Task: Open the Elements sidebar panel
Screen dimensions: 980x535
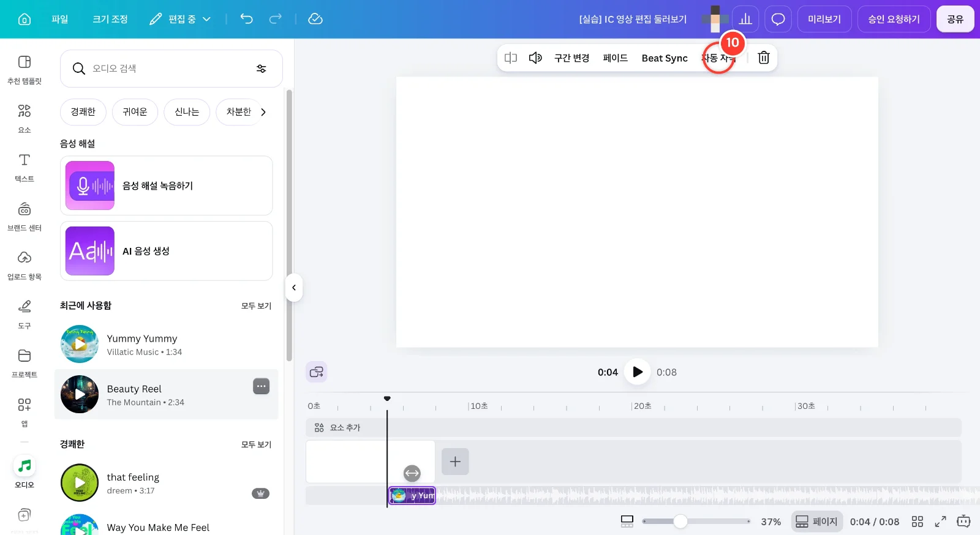Action: point(24,119)
